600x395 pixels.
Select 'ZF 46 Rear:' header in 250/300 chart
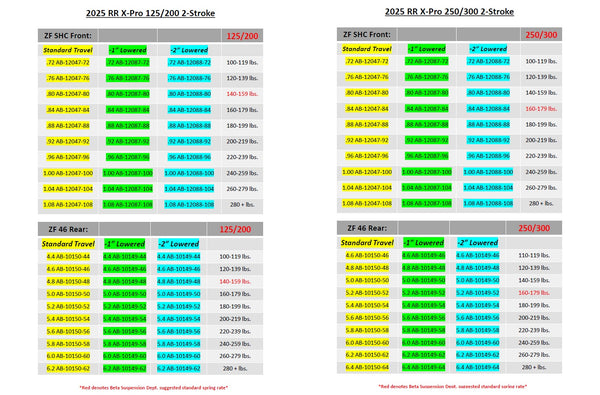(367, 228)
